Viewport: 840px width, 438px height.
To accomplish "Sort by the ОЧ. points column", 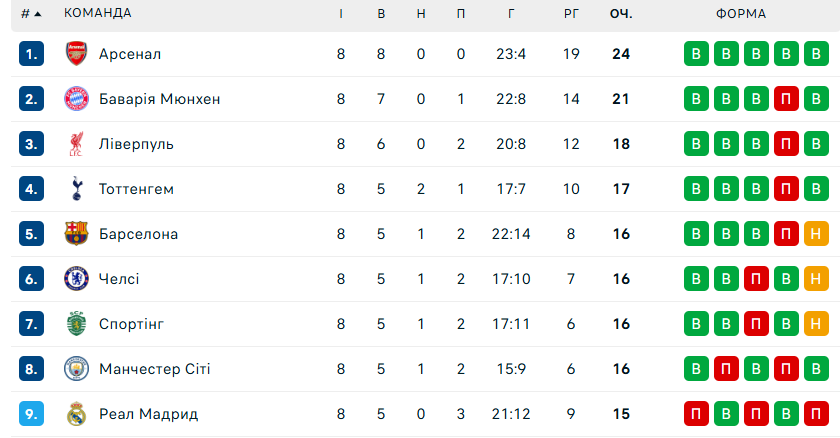I will [621, 14].
